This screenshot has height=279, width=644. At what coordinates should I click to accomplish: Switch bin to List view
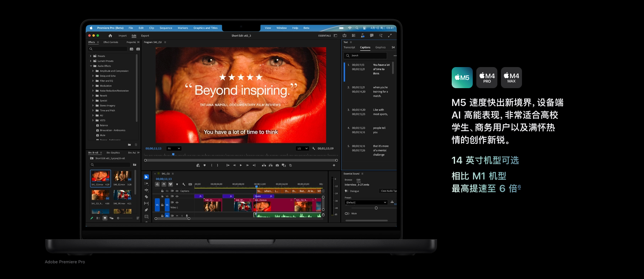tap(98, 218)
